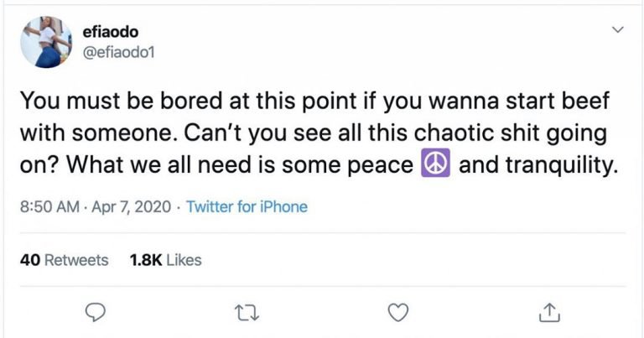View the list of 40 Retweets
This screenshot has height=338, width=644.
click(x=64, y=260)
